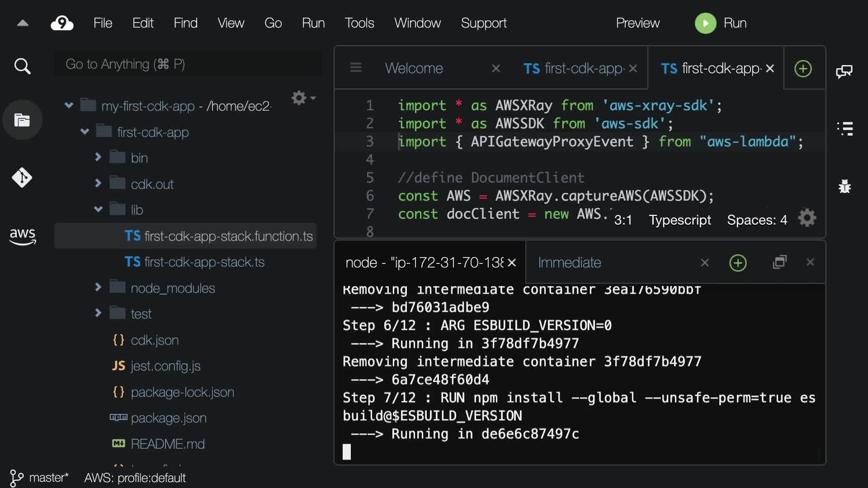Screen dimensions: 868x488
Task: Open the Tools menu
Action: [359, 23]
